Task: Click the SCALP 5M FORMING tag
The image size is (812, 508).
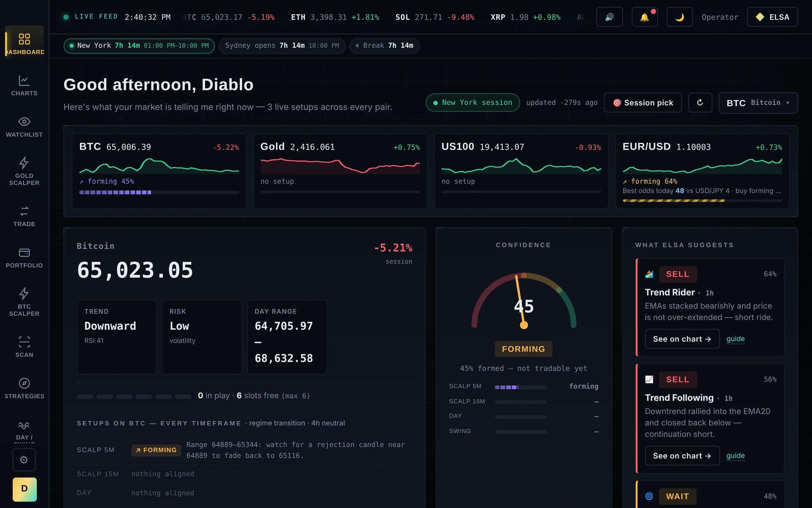Action: pyautogui.click(x=156, y=450)
